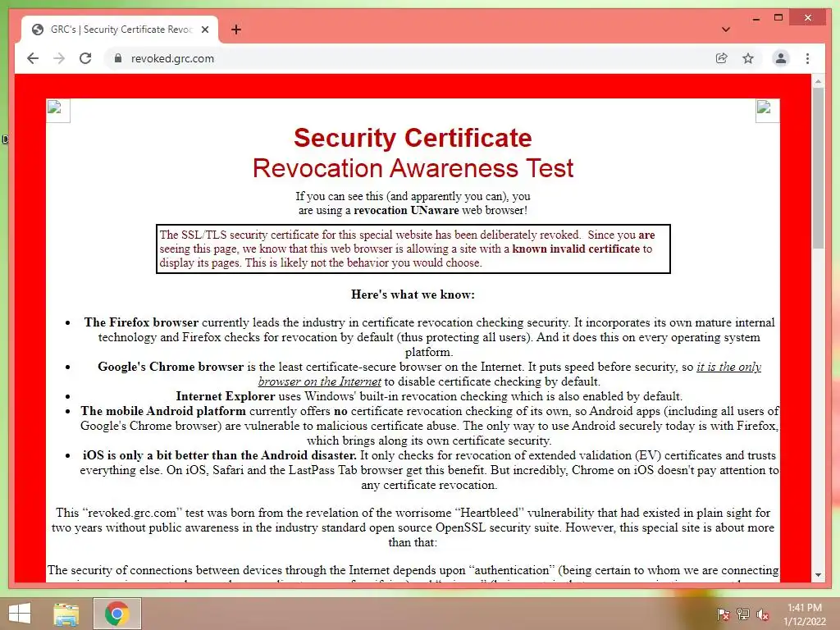This screenshot has height=630, width=840.
Task: Click the broken image at page top left
Action: pos(57,111)
